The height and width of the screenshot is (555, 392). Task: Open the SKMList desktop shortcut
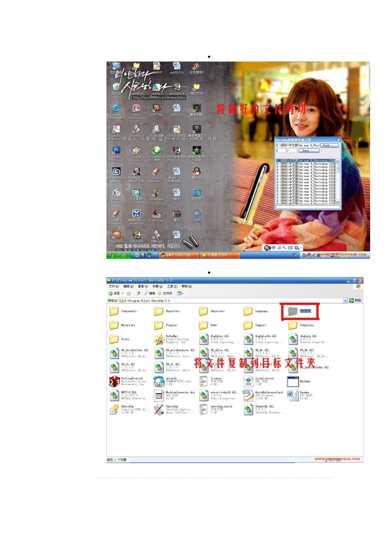[x=156, y=237]
